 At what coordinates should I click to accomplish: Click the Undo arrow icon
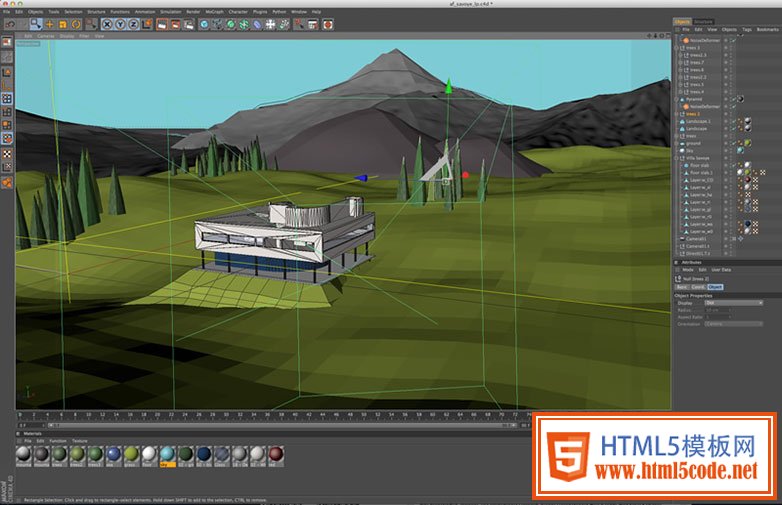tap(10, 24)
